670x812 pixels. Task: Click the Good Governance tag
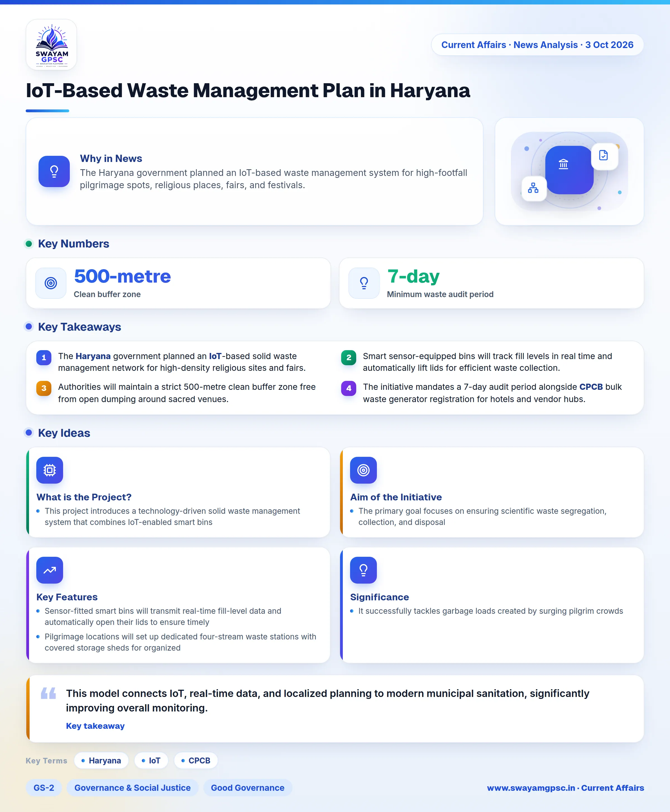[247, 788]
